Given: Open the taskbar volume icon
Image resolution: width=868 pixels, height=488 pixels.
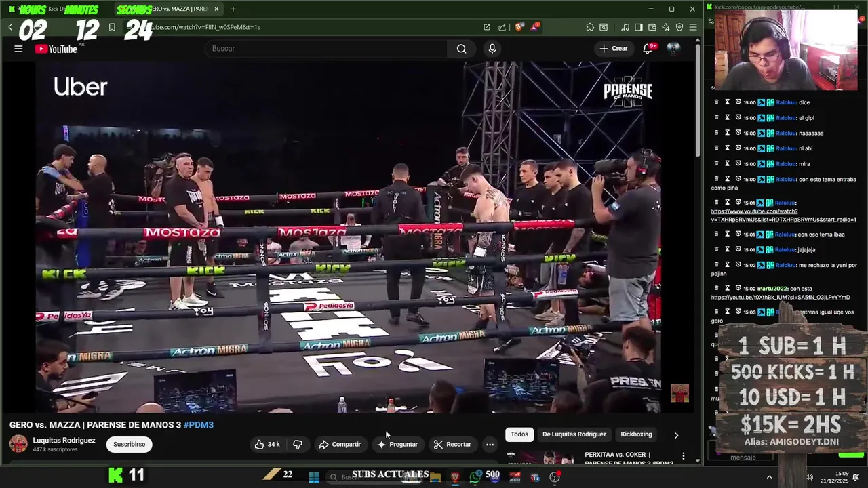Looking at the screenshot, I should click(x=810, y=477).
